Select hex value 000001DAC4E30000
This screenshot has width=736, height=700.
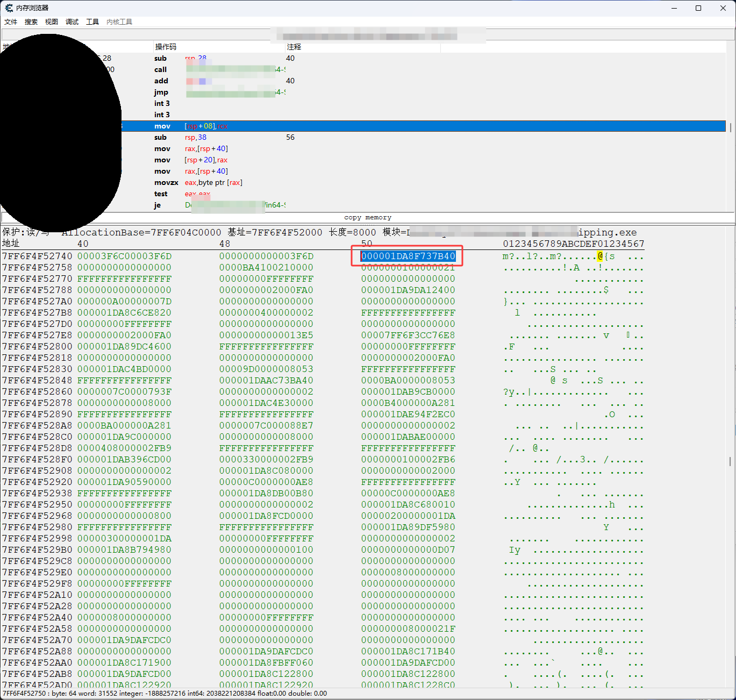(266, 403)
